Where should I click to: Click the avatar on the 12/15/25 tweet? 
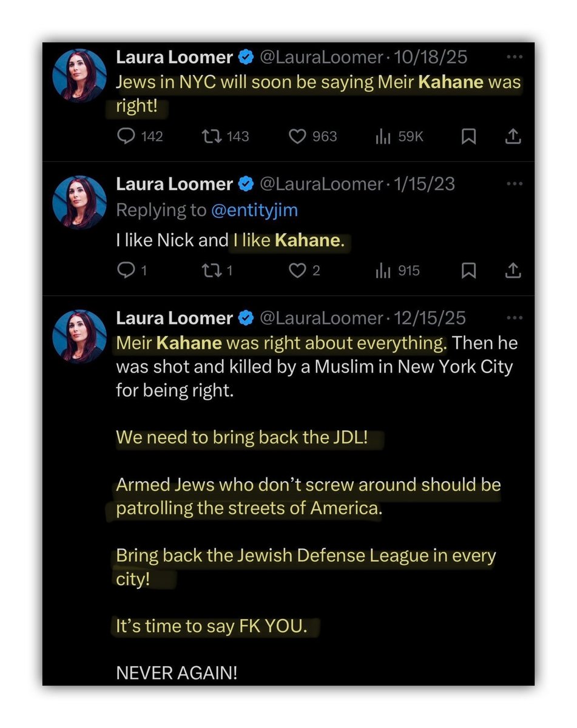pyautogui.click(x=80, y=337)
